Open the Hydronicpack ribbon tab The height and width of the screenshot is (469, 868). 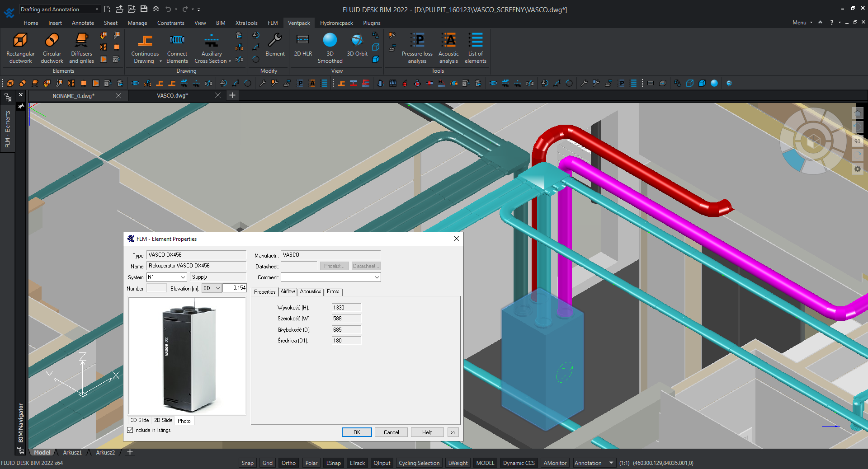click(x=336, y=23)
